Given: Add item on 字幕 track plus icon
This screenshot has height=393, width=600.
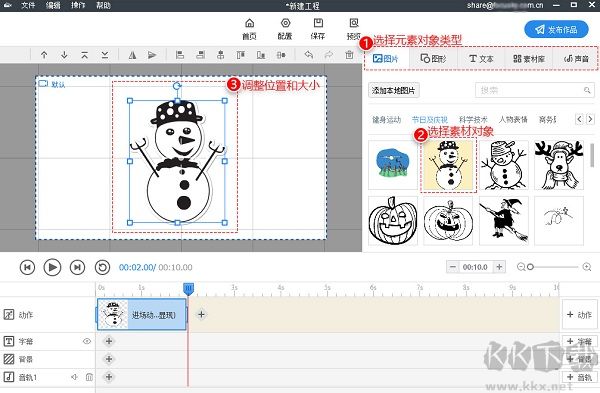Looking at the screenshot, I should [109, 341].
